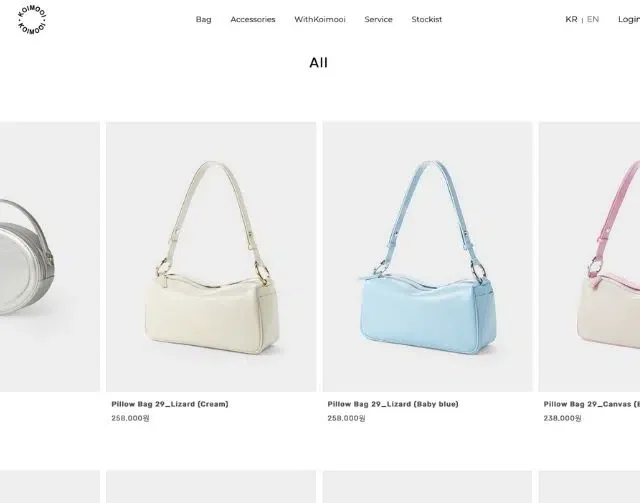Click the canvas bag 238,000원 price

tap(562, 418)
